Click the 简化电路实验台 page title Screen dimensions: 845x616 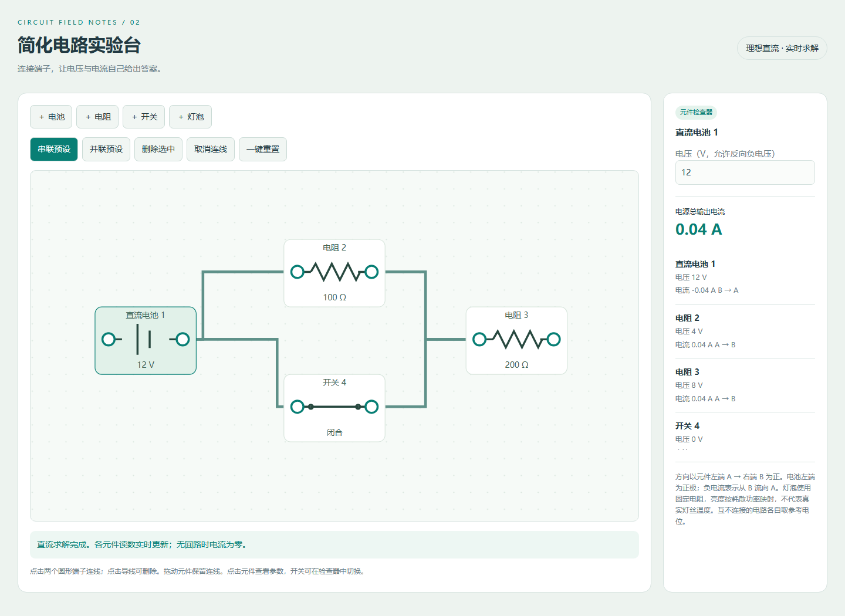tap(79, 45)
